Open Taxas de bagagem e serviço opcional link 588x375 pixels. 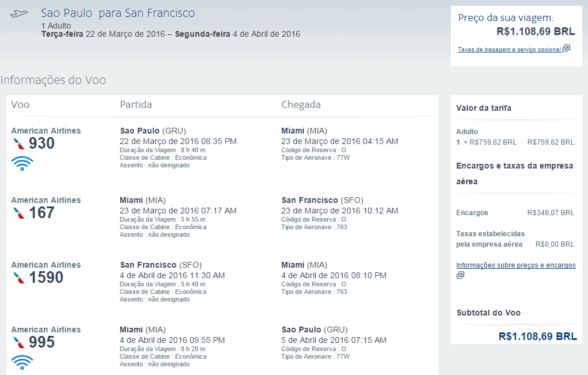tap(509, 49)
